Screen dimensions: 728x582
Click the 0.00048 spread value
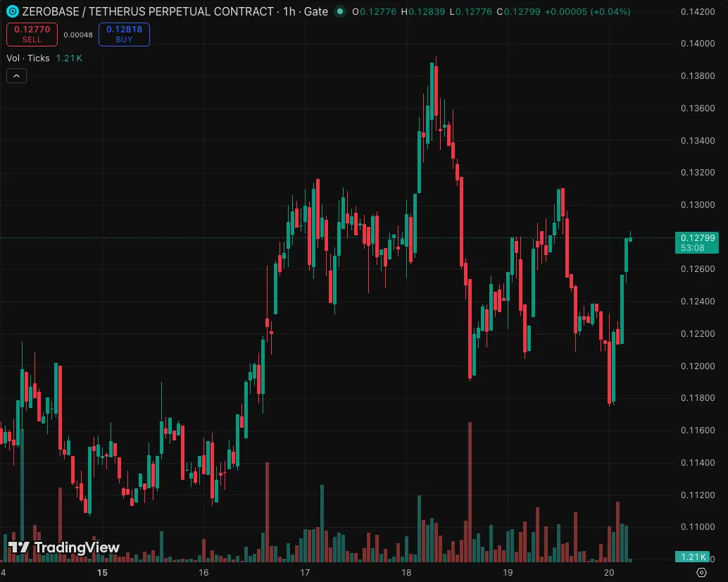click(78, 35)
